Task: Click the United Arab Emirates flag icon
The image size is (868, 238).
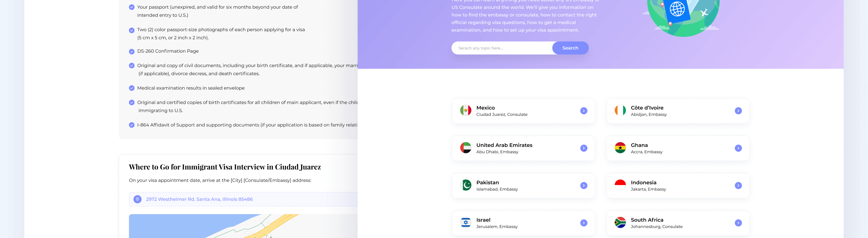Action: pos(465,148)
